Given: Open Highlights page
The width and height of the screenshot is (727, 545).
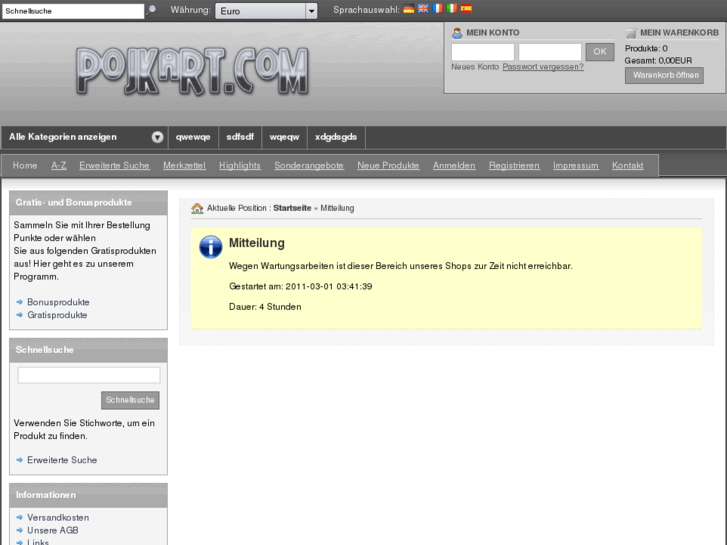Looking at the screenshot, I should (x=240, y=166).
